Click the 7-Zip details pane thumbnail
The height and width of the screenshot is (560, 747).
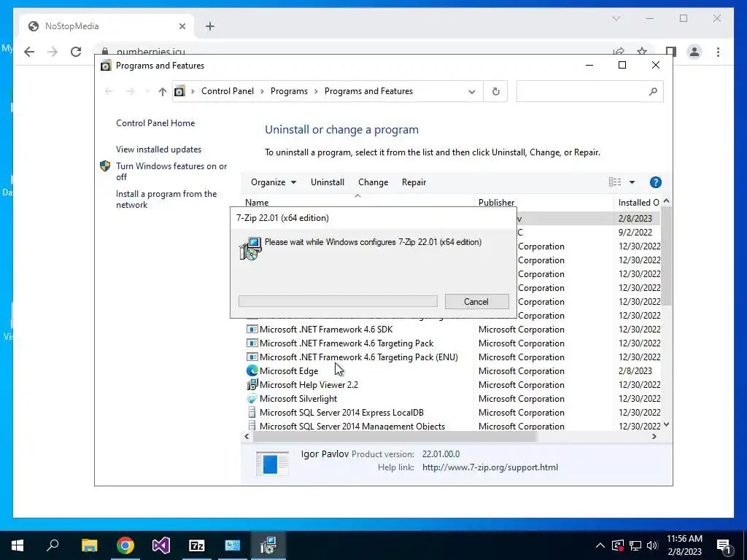tap(273, 463)
